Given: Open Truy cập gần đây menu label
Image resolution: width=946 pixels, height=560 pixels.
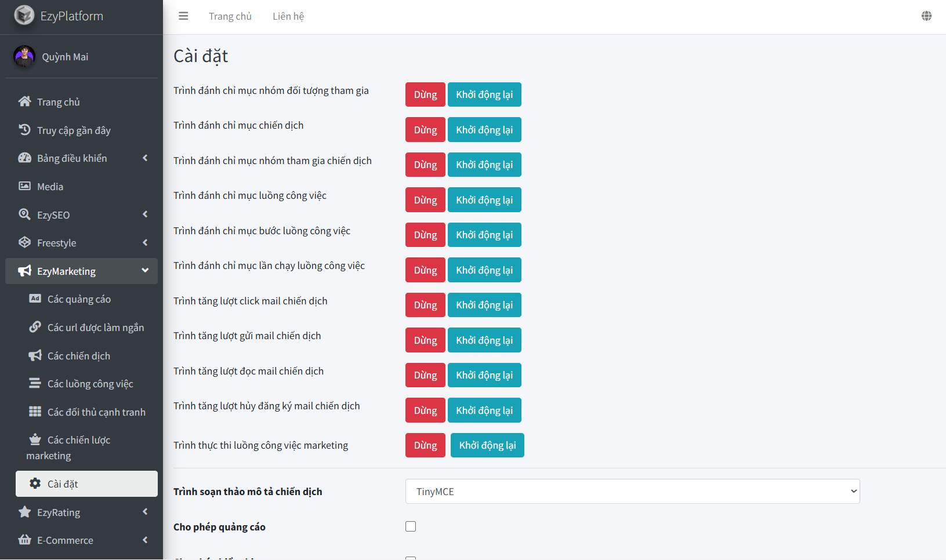Looking at the screenshot, I should pyautogui.click(x=74, y=130).
